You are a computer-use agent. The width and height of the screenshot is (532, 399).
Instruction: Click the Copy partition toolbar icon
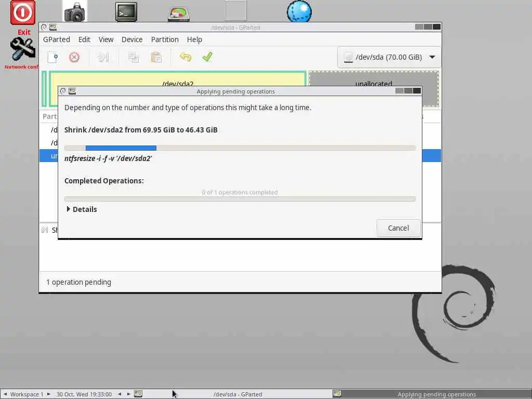click(x=134, y=57)
